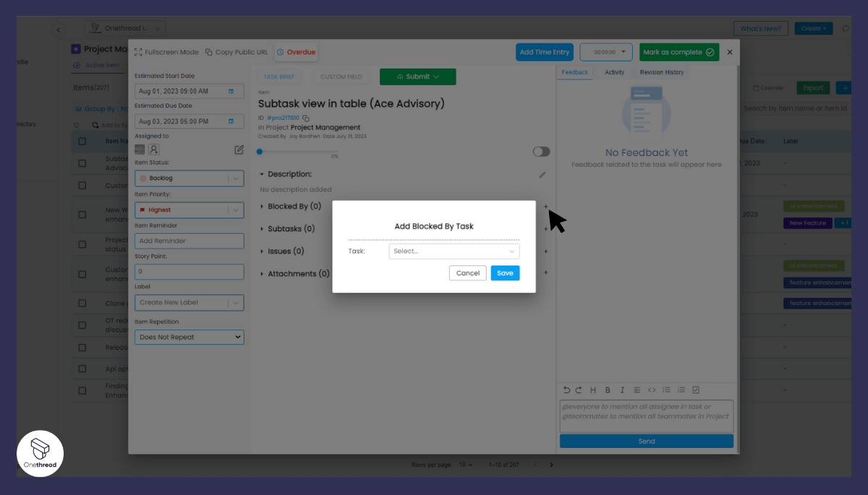Copy the task ID using the copy icon
This screenshot has width=868, height=495.
click(305, 117)
